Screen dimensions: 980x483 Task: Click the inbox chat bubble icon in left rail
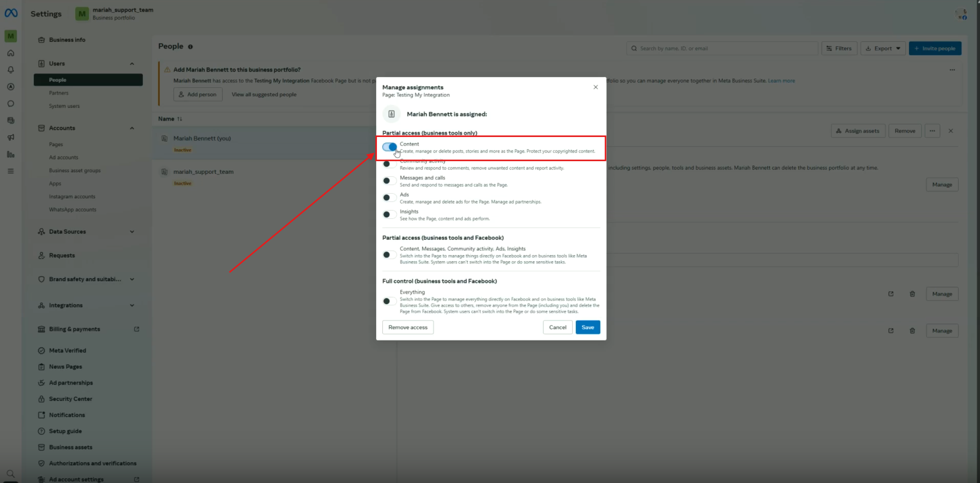(x=11, y=104)
